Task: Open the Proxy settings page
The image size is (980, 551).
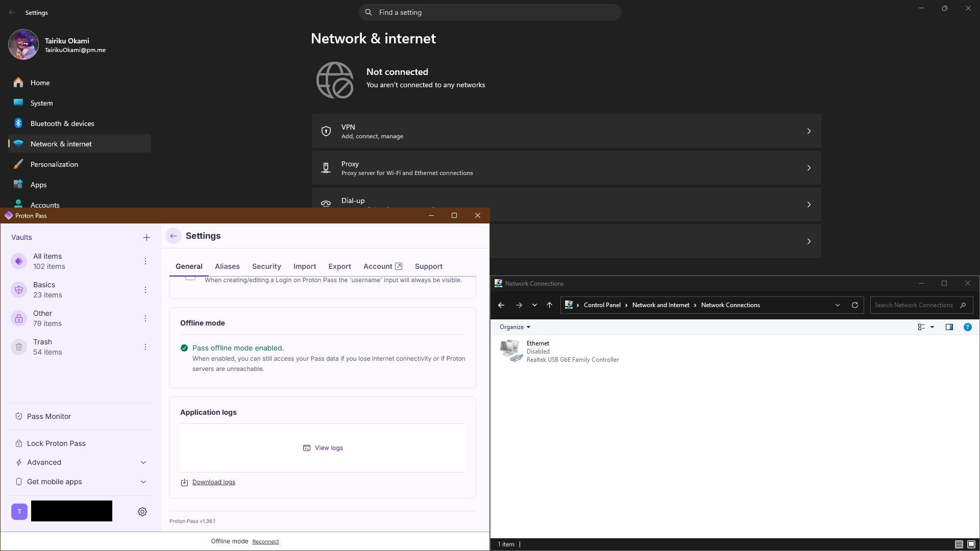Action: (566, 168)
